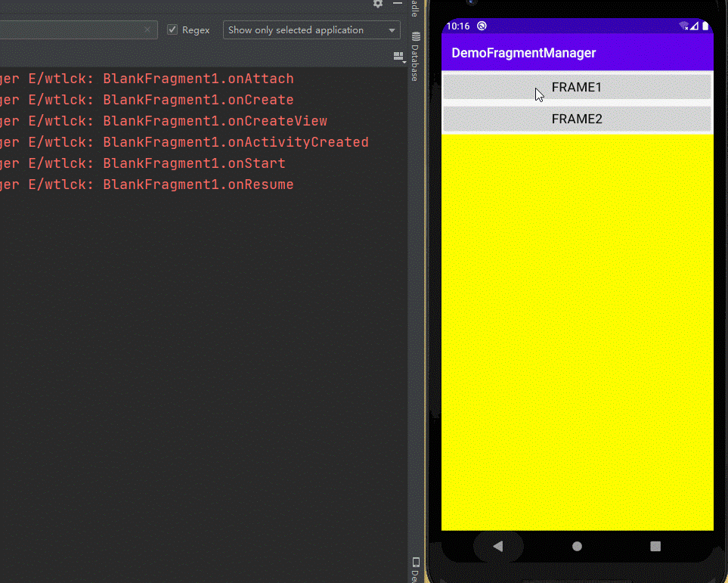The height and width of the screenshot is (583, 728).
Task: Tap the emulator Recents square button
Action: click(x=655, y=546)
